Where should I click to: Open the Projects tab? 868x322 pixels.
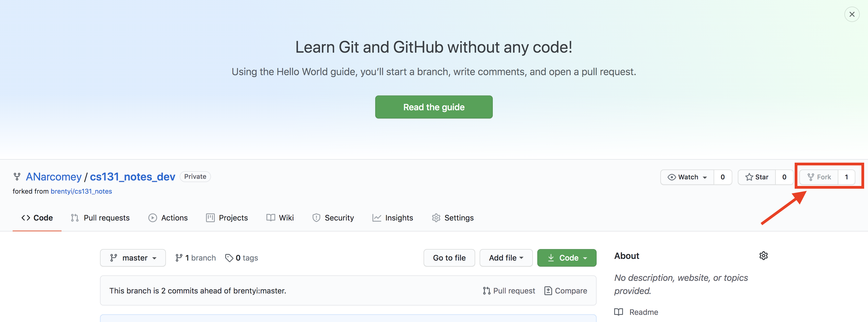[x=227, y=218]
